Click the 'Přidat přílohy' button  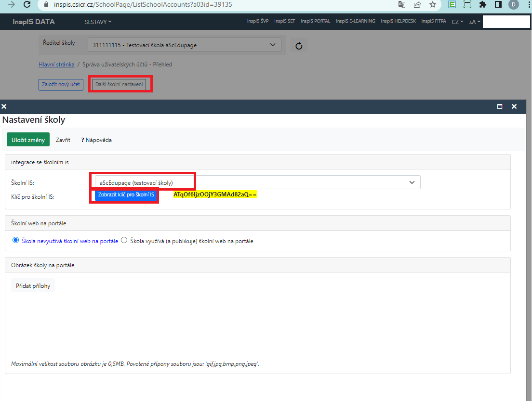click(33, 285)
